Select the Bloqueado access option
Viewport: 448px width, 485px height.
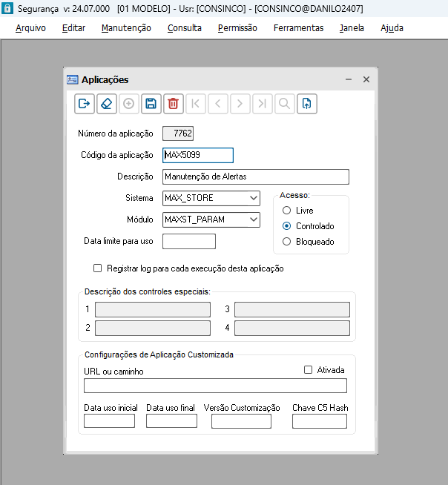287,242
